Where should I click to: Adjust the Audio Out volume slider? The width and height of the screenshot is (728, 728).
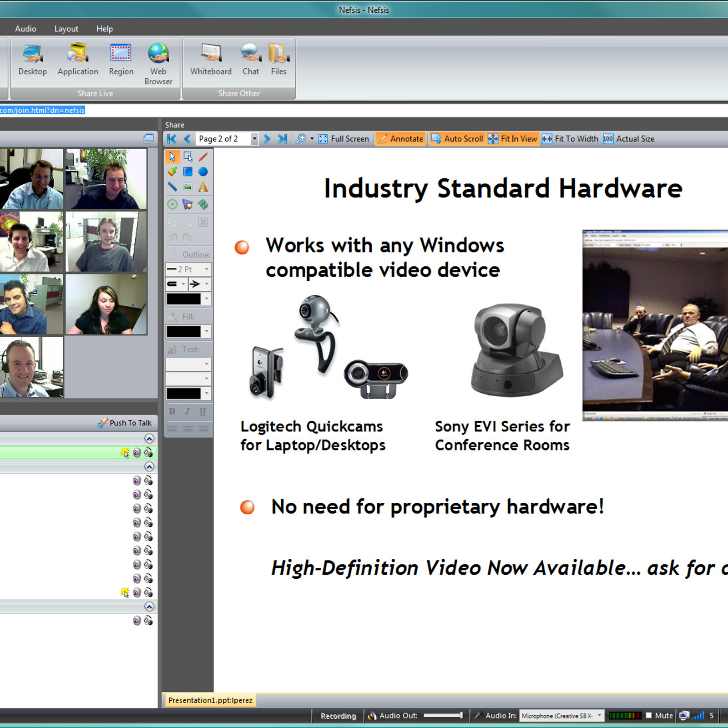tap(443, 715)
